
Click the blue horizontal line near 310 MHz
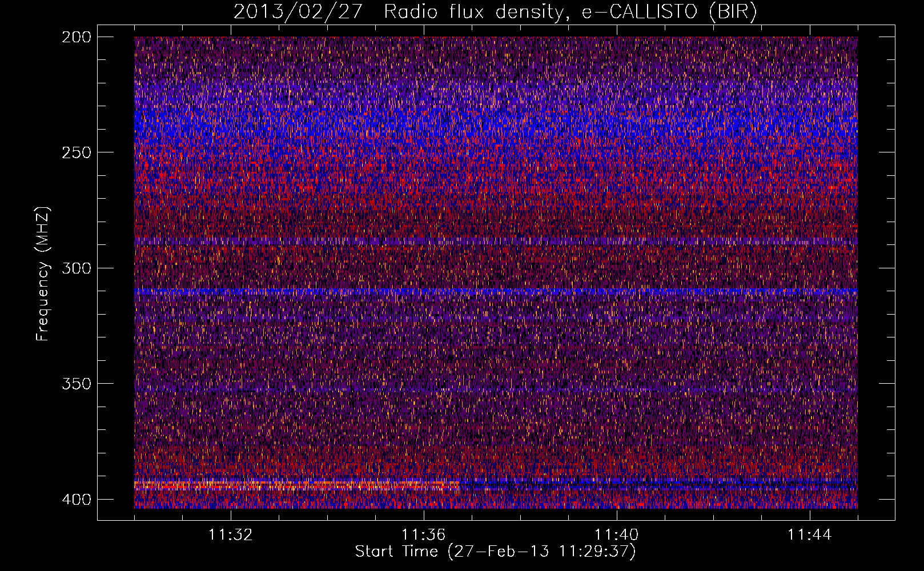[x=496, y=291]
